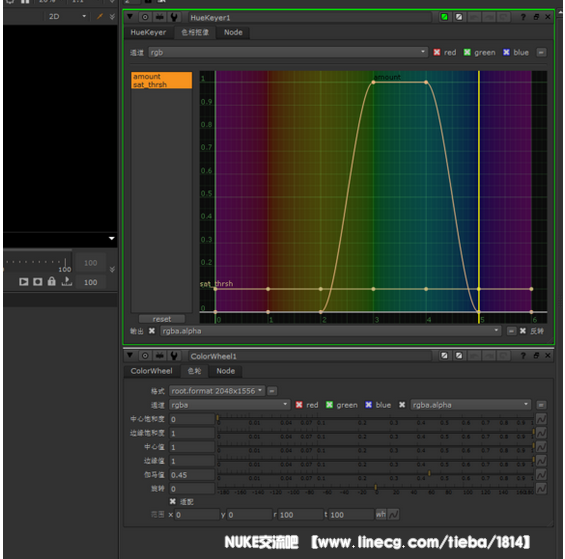
Task: Collapse the HueKeyer1 panel with its triangle
Action: tap(130, 17)
